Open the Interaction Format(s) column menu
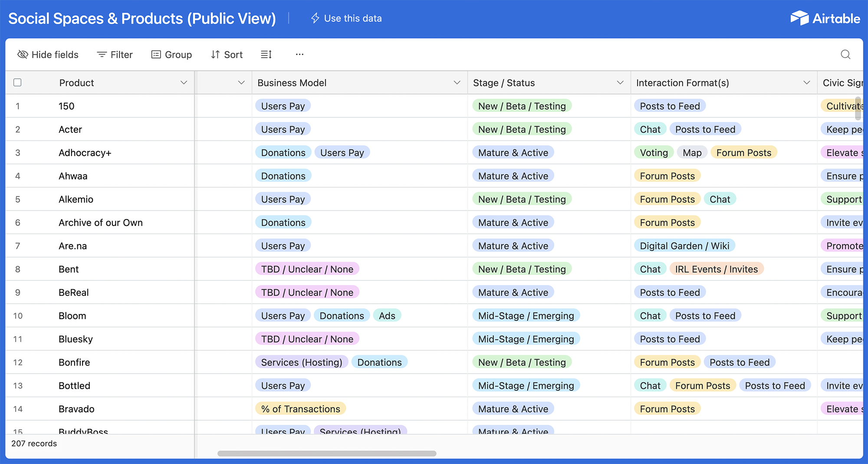This screenshot has height=464, width=868. (806, 82)
